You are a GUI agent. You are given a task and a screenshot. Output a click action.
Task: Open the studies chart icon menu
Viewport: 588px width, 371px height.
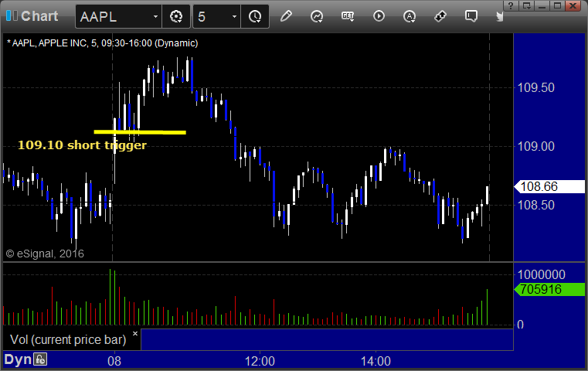[x=317, y=16]
